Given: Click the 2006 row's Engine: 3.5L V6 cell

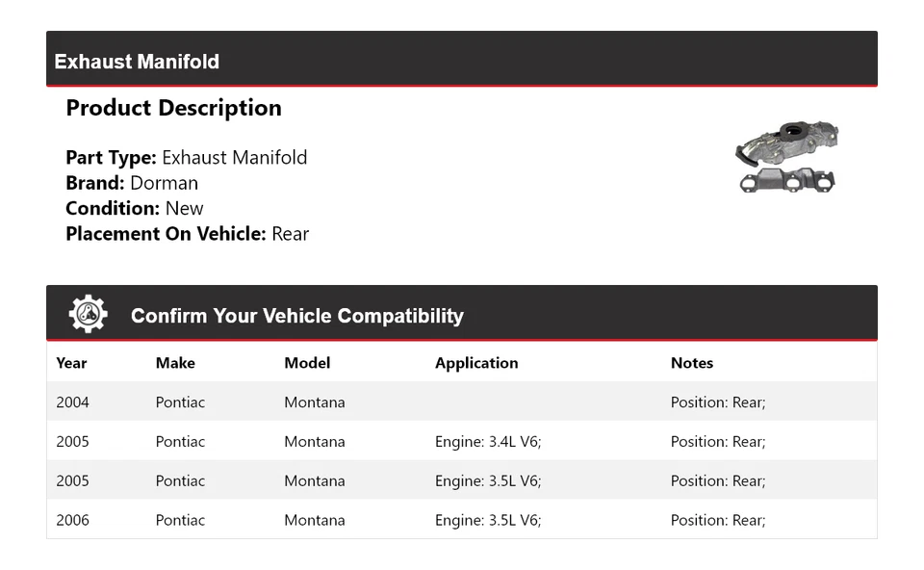Looking at the screenshot, I should point(488,520).
